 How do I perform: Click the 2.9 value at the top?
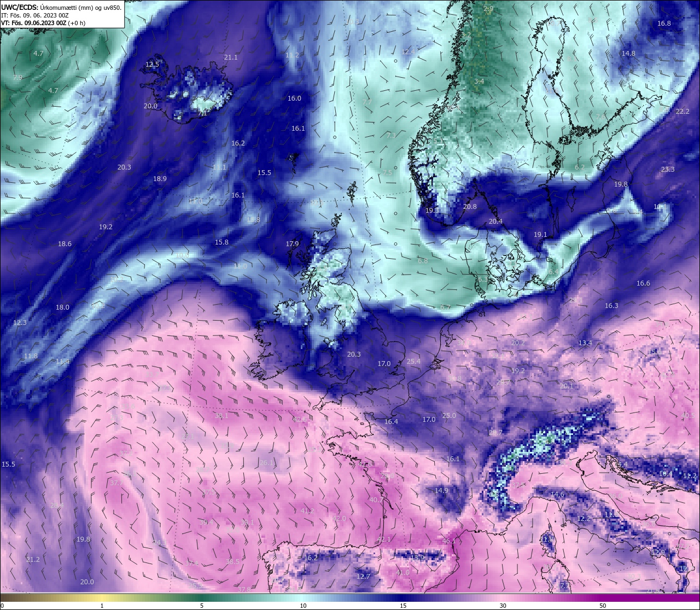pos(488,9)
